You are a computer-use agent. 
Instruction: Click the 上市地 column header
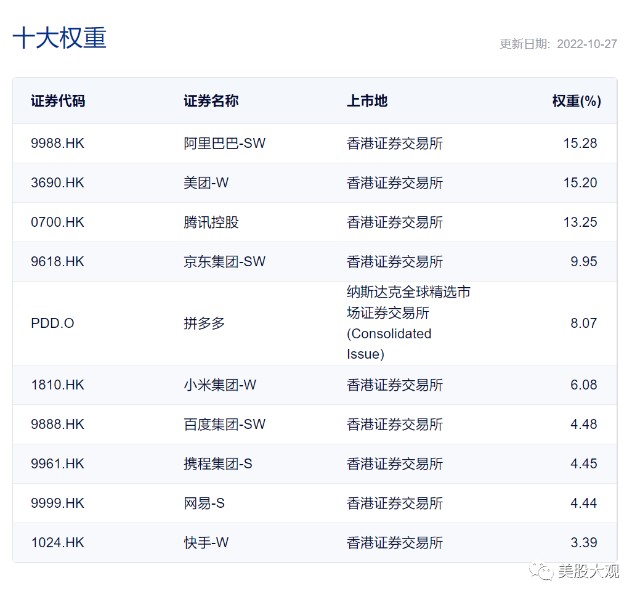[367, 101]
